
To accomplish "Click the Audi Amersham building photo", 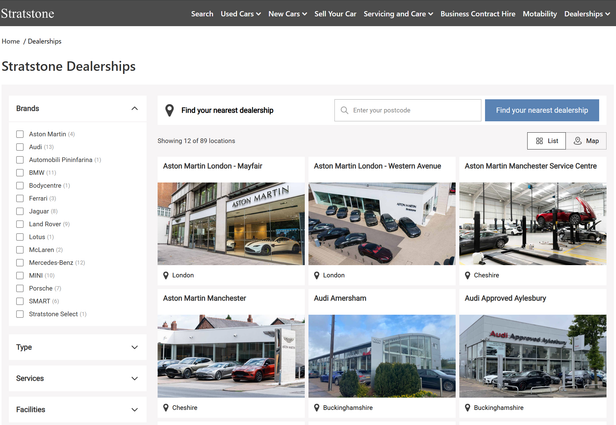I will [x=382, y=356].
